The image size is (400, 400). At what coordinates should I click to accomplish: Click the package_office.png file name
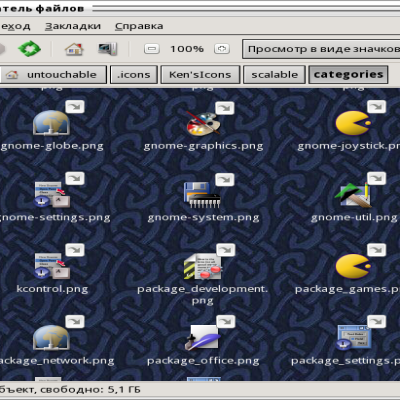click(203, 361)
